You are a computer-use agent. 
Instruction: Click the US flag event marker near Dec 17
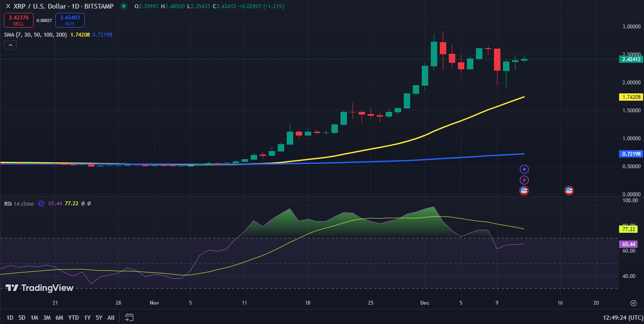(569, 190)
